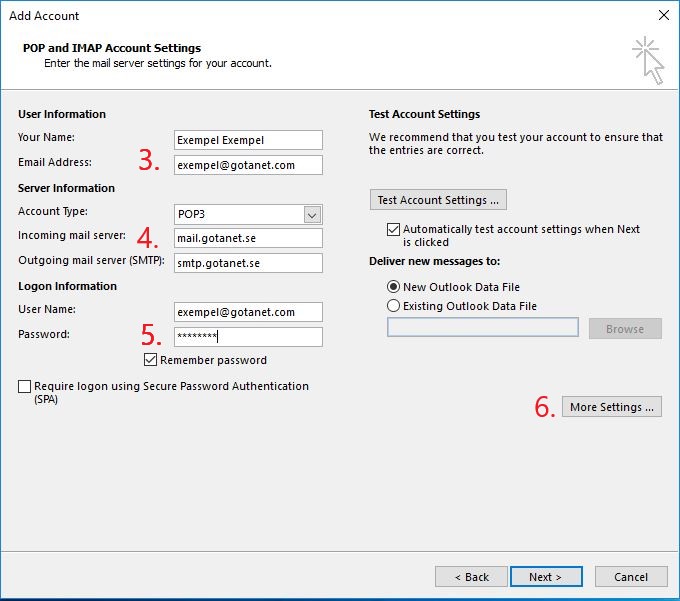Image resolution: width=680 pixels, height=601 pixels.
Task: Click the User Name logon field
Action: tap(248, 312)
